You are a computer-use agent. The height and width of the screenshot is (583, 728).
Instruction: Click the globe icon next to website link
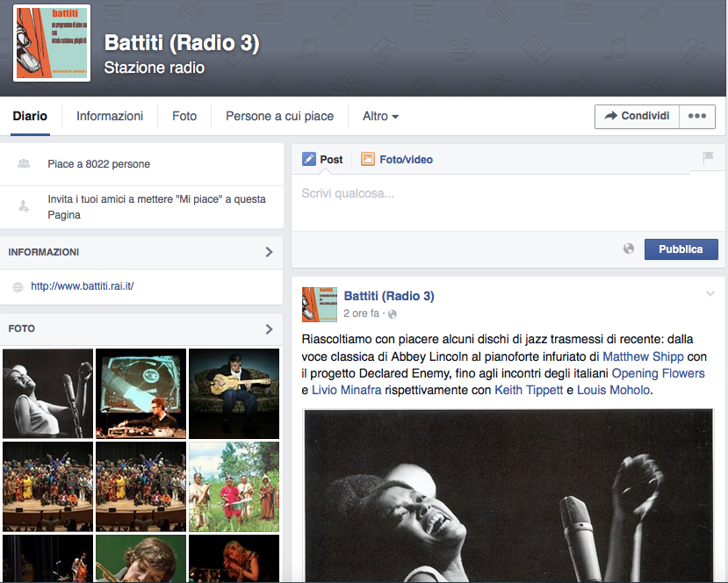[18, 287]
